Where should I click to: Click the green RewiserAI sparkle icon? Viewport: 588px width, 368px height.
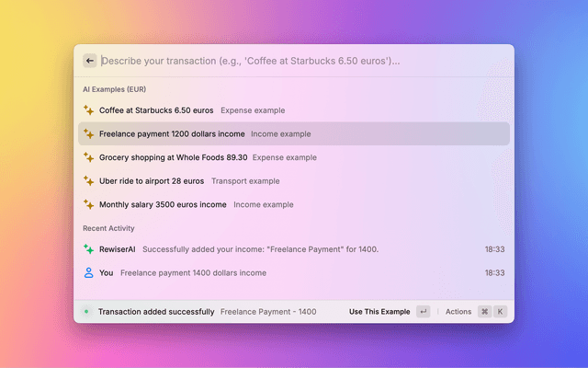[89, 249]
